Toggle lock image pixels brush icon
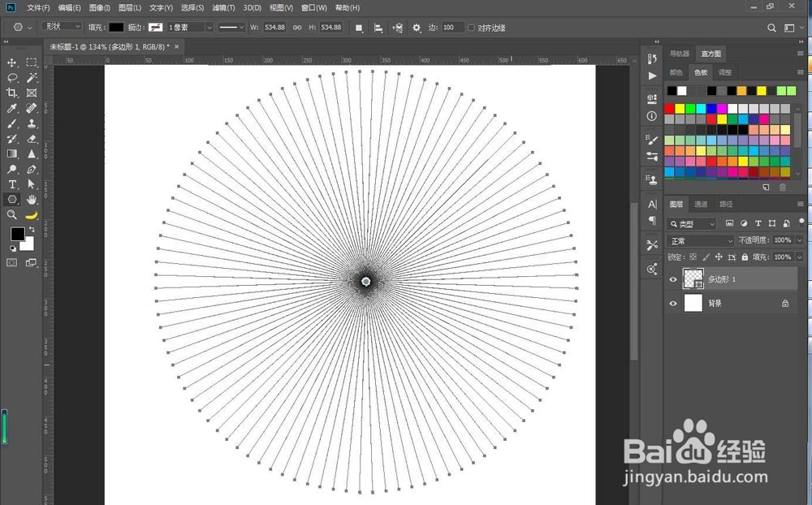 pos(706,257)
